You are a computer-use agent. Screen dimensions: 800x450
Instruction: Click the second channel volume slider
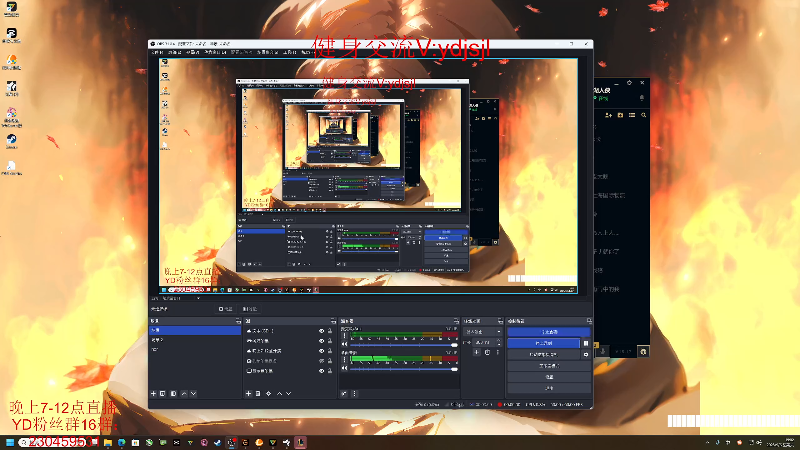(x=403, y=368)
